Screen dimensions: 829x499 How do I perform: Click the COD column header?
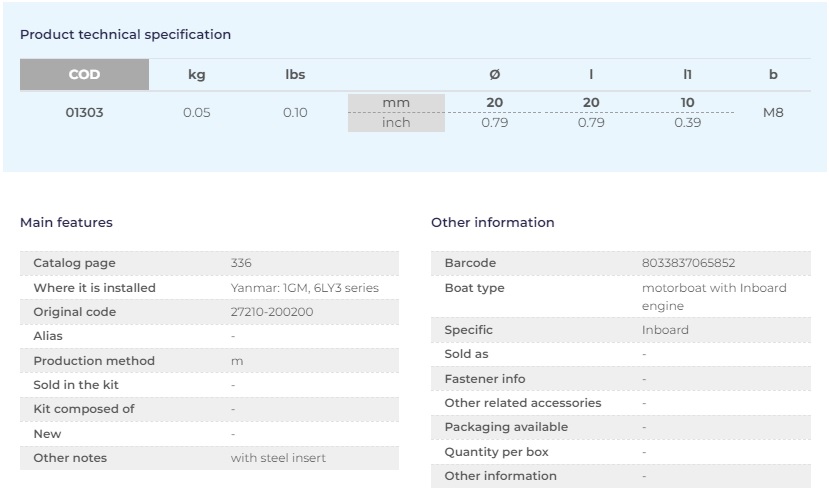(84, 74)
